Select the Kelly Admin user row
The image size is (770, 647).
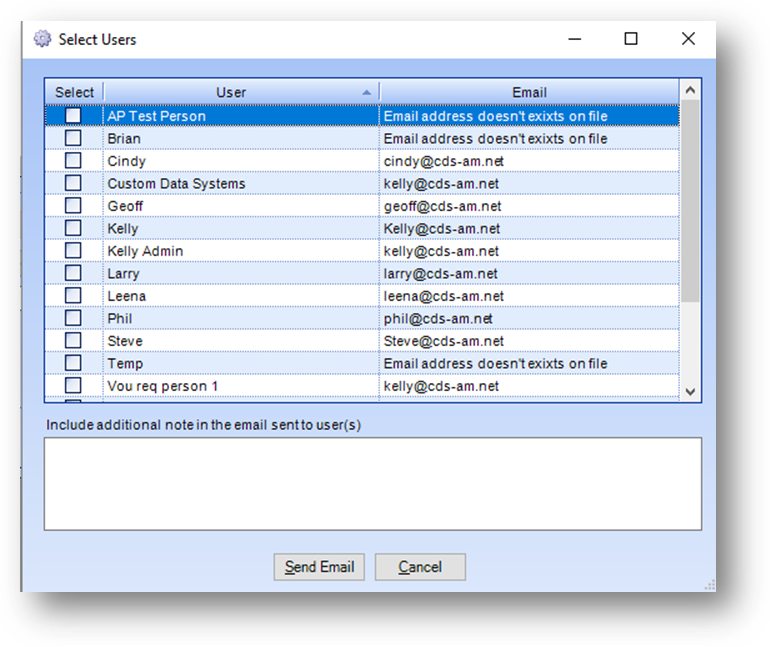coord(240,251)
